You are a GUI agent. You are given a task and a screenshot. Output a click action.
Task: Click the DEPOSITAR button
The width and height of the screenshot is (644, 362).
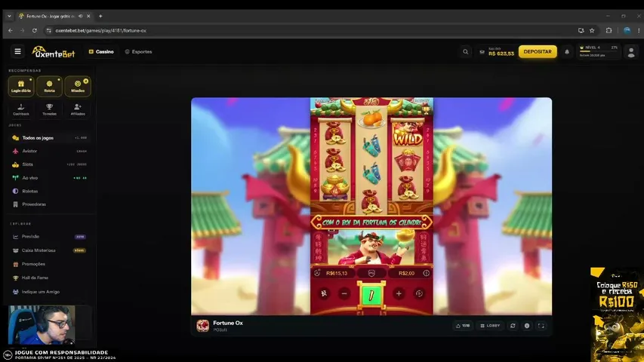coord(538,52)
